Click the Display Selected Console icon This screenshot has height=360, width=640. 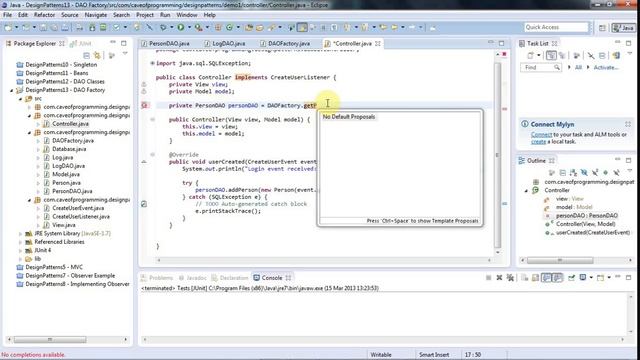pyautogui.click(x=583, y=278)
